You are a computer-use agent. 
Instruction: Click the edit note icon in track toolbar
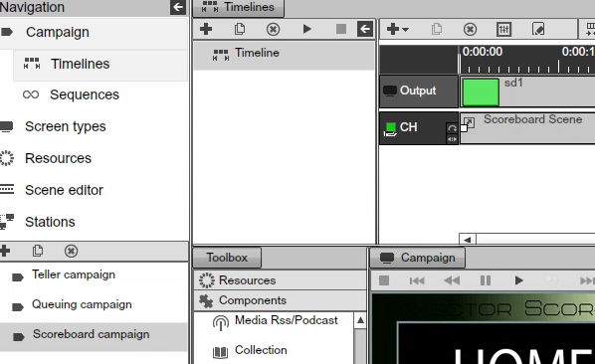point(538,29)
